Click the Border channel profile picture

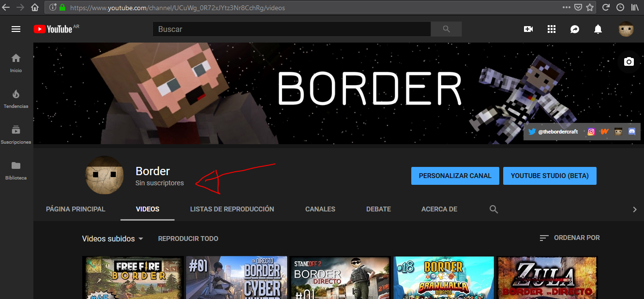(105, 175)
